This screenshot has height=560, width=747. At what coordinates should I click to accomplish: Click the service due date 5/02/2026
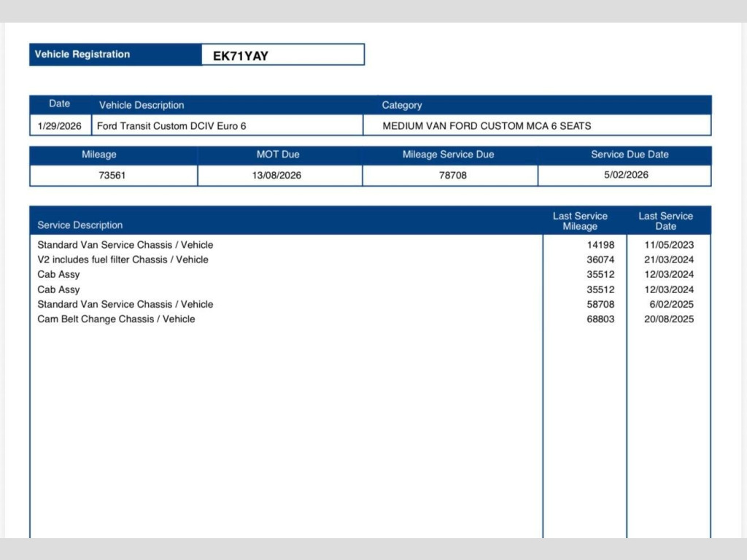pos(626,175)
